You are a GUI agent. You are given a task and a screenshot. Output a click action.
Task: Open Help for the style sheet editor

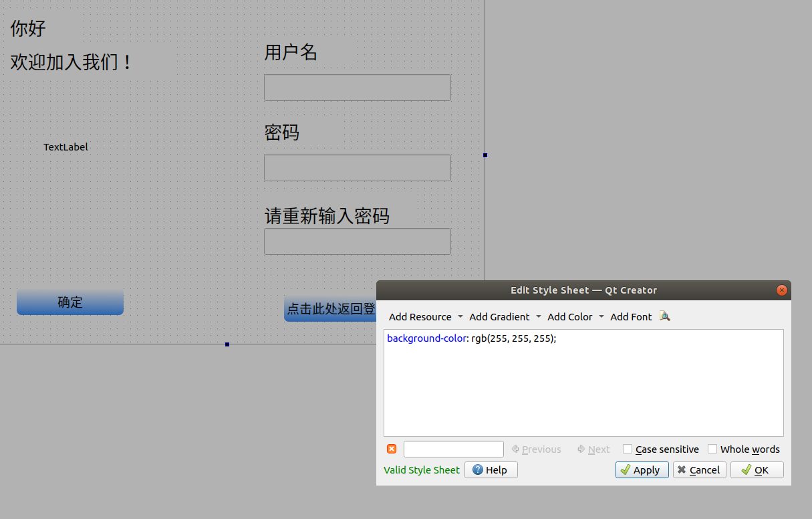491,470
